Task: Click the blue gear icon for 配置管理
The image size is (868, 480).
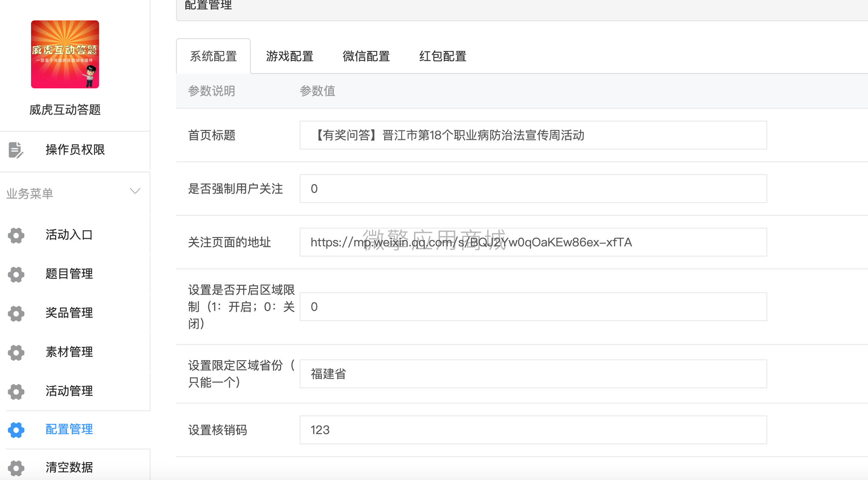Action: (x=16, y=430)
